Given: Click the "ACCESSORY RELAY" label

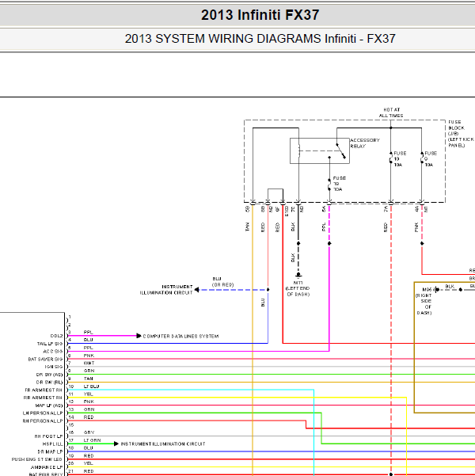Looking at the screenshot, I should (365, 143).
